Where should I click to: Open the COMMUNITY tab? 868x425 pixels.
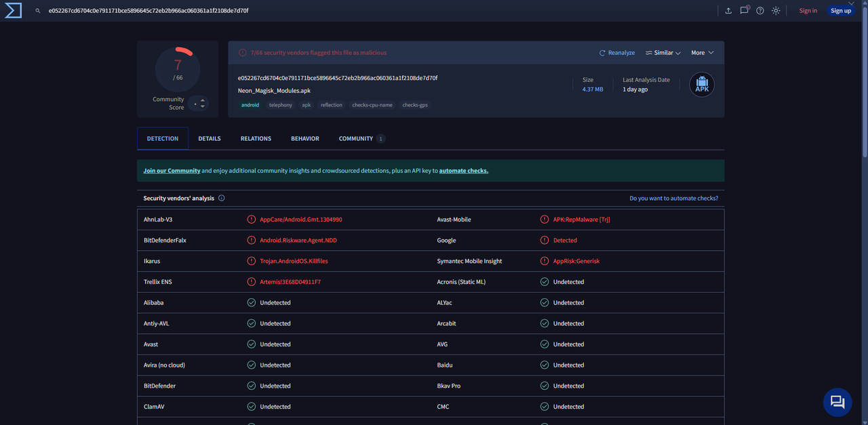[361, 138]
